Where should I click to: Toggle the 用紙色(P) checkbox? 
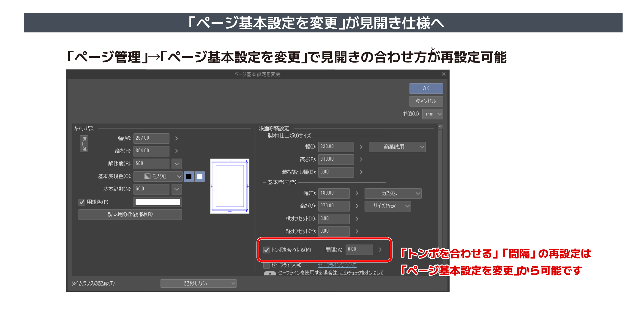coord(82,202)
